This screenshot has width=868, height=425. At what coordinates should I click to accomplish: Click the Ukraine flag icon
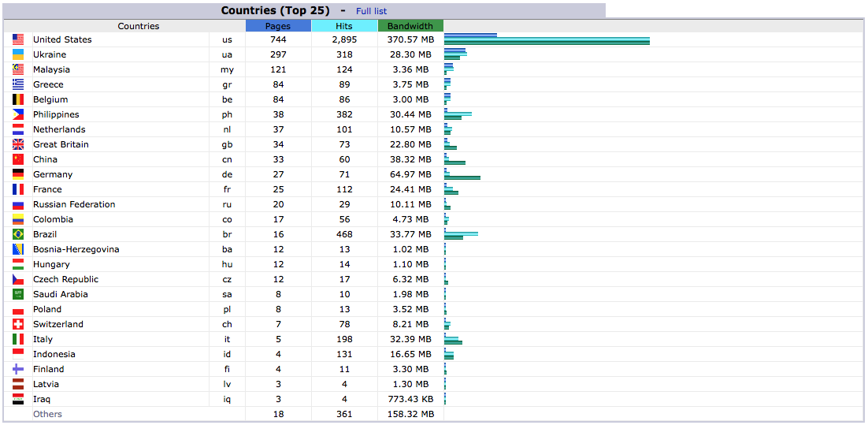18,54
